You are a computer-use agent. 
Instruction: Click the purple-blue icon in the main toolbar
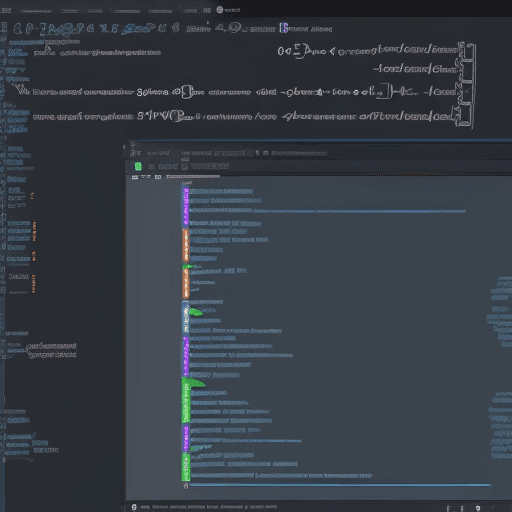pos(284,28)
